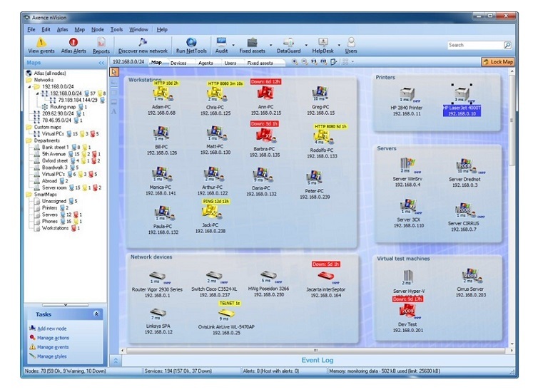Open the Audit dropdown arrow
Viewport: 543px width, 392px height.
pos(233,46)
